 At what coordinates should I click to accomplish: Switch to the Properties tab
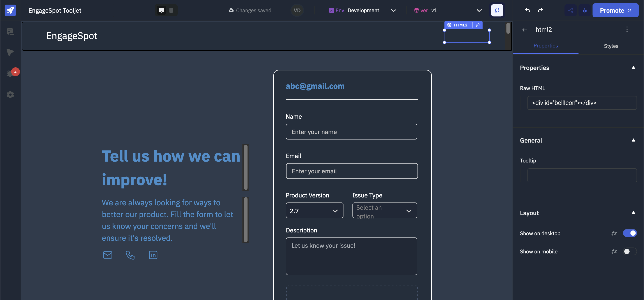point(545,46)
